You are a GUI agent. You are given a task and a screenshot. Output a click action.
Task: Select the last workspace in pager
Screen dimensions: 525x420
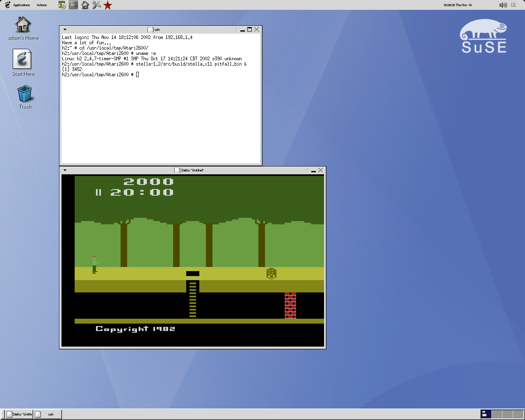coord(518,414)
